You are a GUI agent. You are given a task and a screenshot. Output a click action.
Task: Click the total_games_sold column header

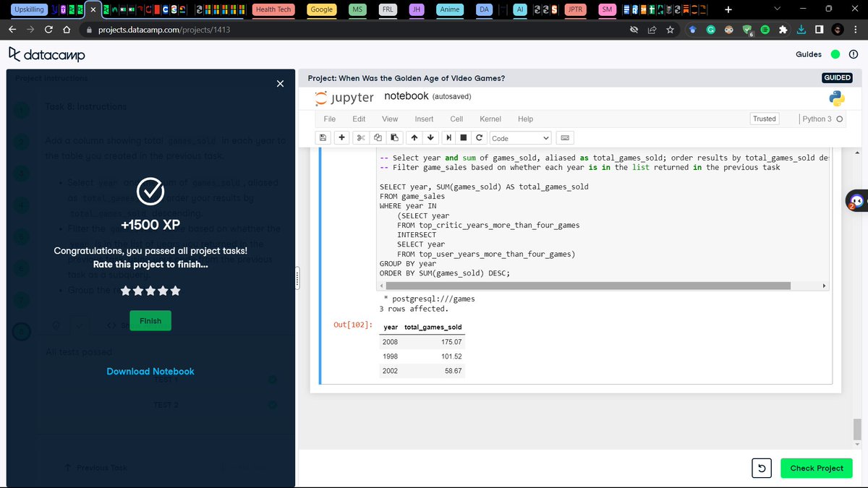433,327
